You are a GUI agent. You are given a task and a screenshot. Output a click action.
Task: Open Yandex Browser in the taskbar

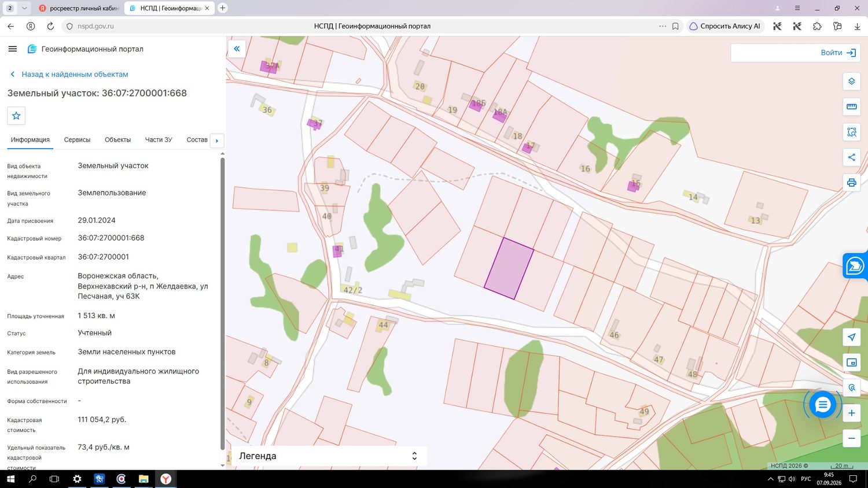pos(165,479)
